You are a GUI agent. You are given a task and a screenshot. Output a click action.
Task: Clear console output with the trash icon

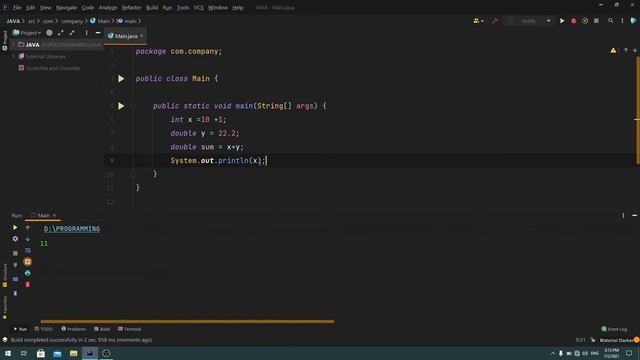coord(28,284)
